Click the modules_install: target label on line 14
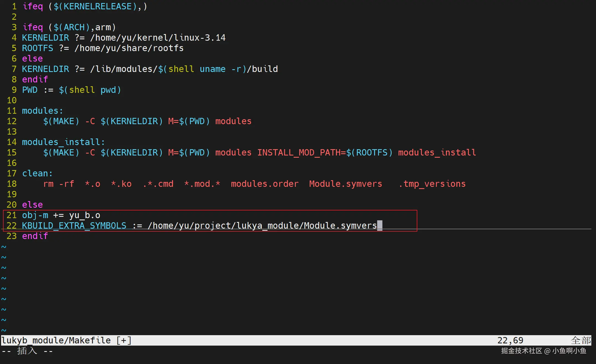Screen dimensions: 596x364 pyautogui.click(x=63, y=142)
